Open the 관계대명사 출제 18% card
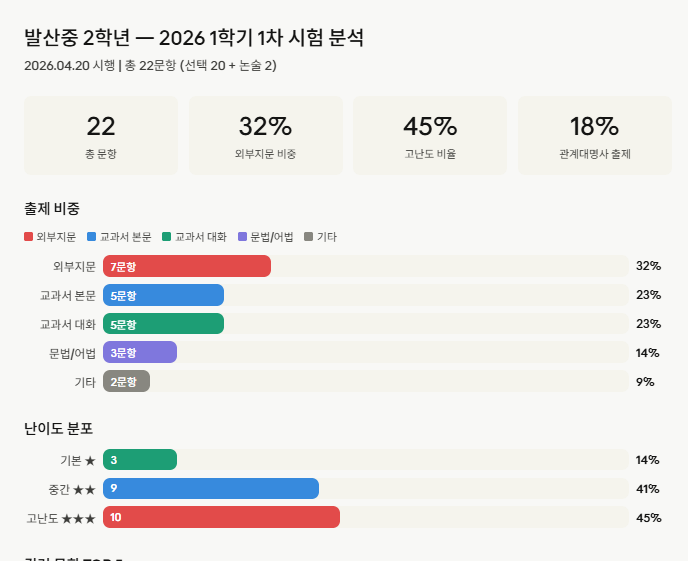This screenshot has height=561, width=688. click(x=594, y=136)
